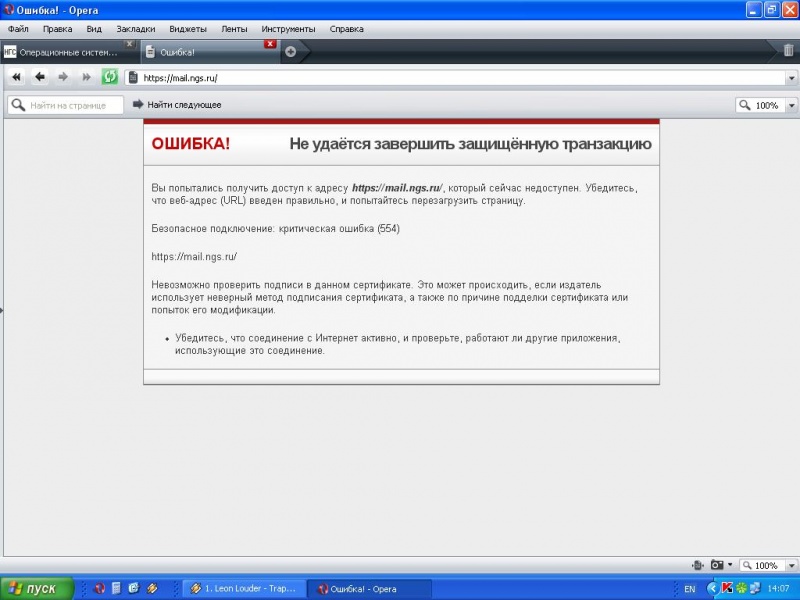Close the 'Ошибка!' tab
Image resolution: width=800 pixels, height=600 pixels.
click(270, 44)
